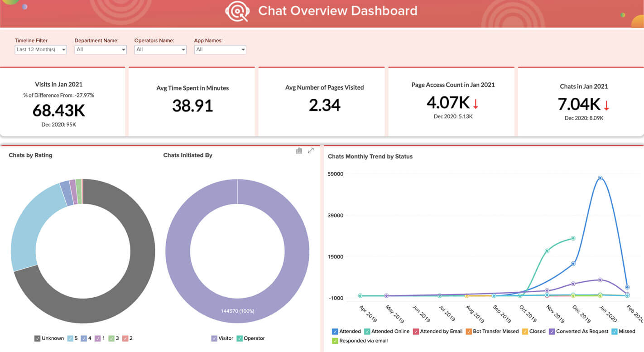Screen dimensions: 644x352
Task: Open the Timeline Filter dropdown
Action: tap(41, 49)
